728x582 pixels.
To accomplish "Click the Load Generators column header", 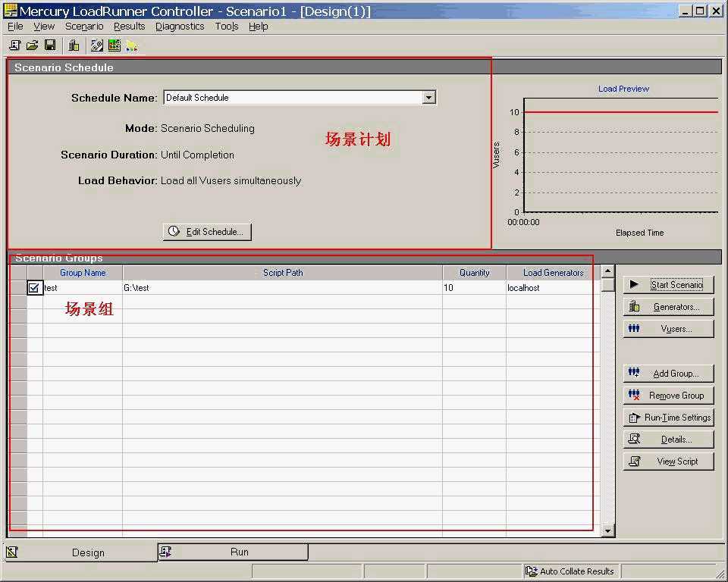I will (x=553, y=273).
